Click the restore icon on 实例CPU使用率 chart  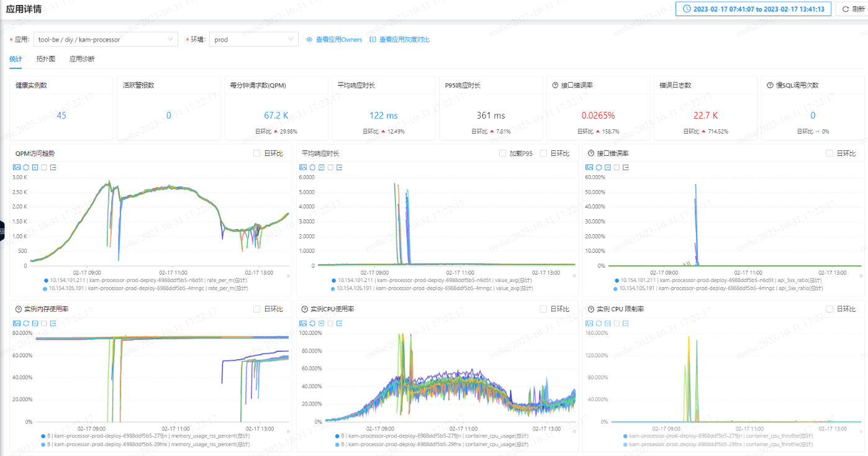tap(312, 323)
